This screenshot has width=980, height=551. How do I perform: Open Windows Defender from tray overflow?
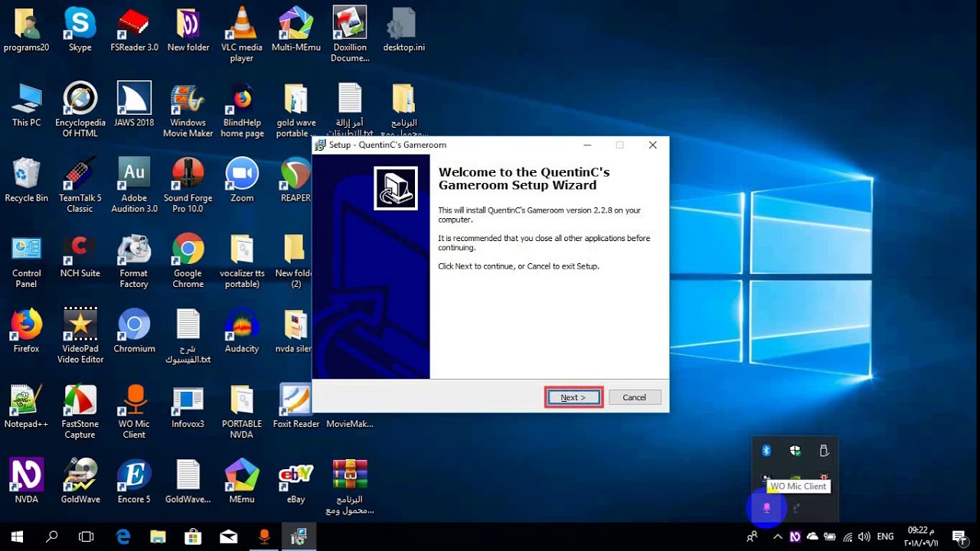point(795,451)
